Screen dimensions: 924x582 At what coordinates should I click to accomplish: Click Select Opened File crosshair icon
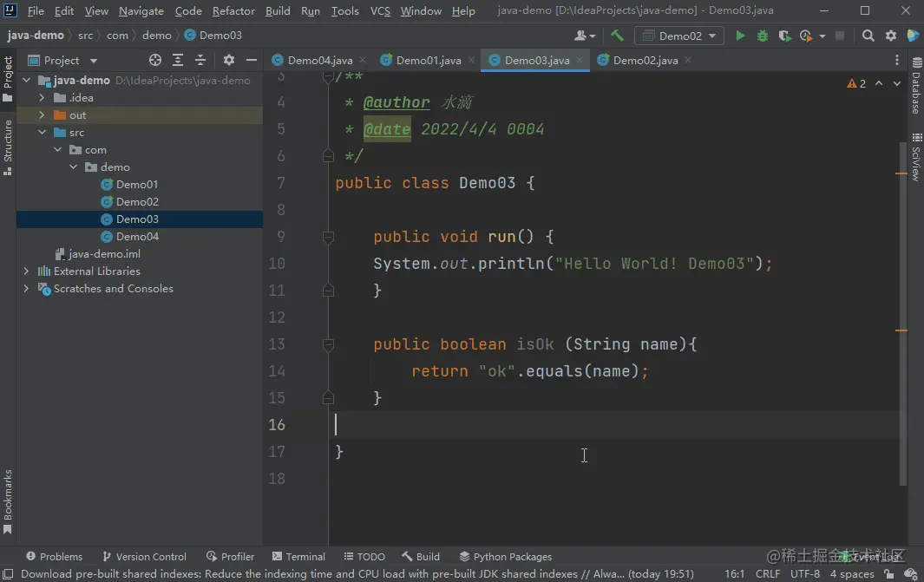click(155, 61)
